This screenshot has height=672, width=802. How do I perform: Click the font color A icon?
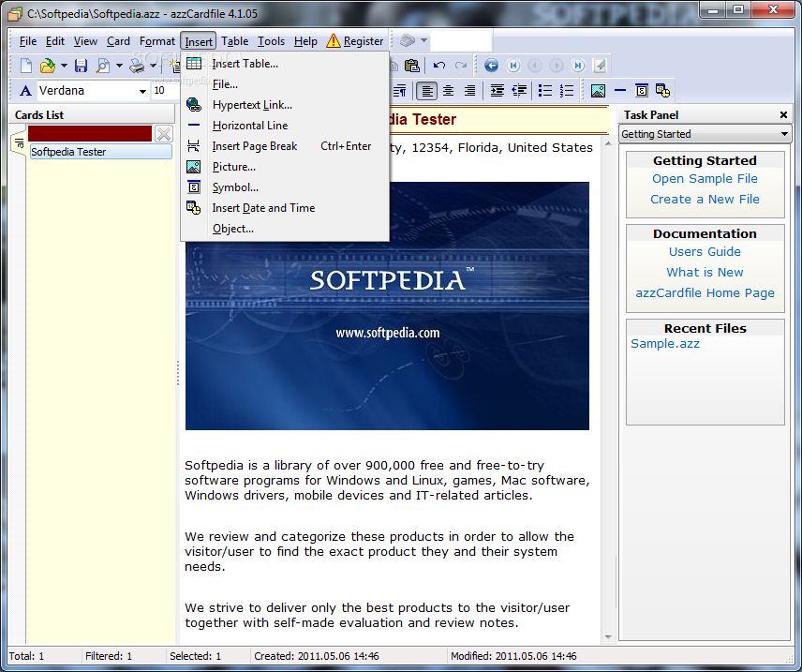25,91
